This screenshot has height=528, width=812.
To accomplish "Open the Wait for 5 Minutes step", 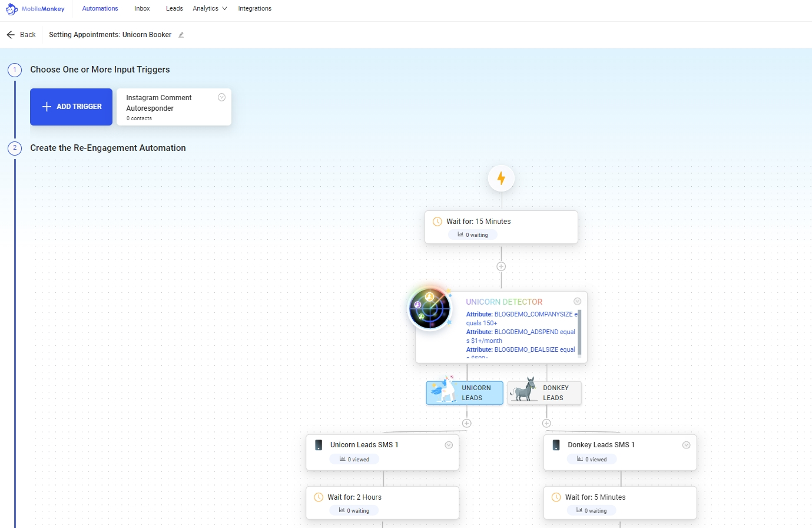I will (x=620, y=503).
